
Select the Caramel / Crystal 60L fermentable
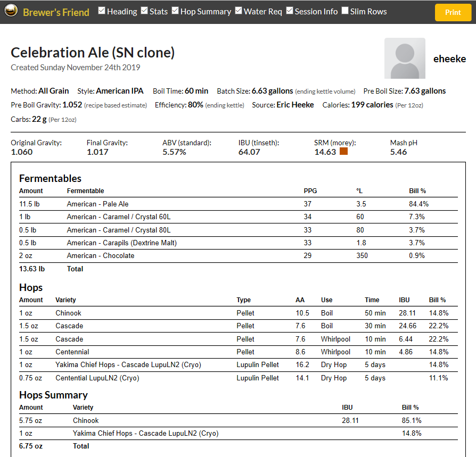pos(119,217)
